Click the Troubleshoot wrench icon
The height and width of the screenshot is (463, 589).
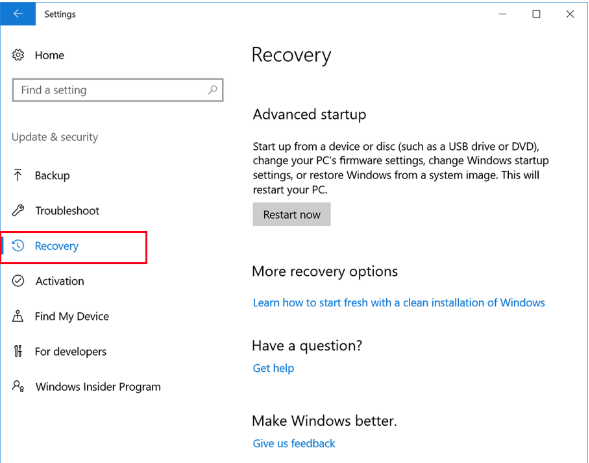tap(18, 210)
